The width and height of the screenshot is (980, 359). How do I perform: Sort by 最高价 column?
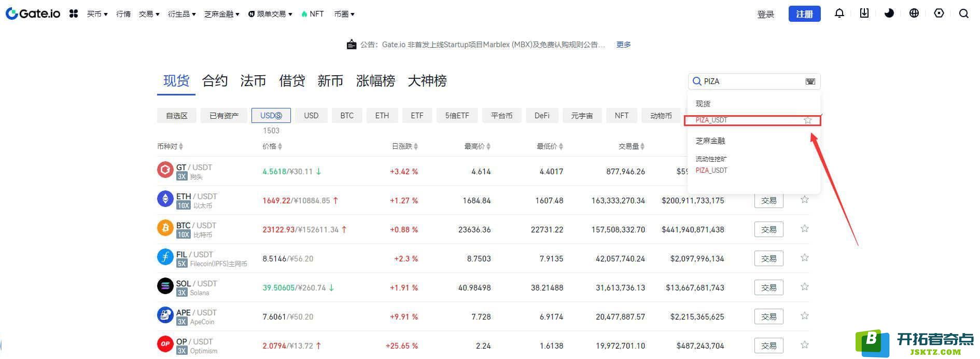478,146
